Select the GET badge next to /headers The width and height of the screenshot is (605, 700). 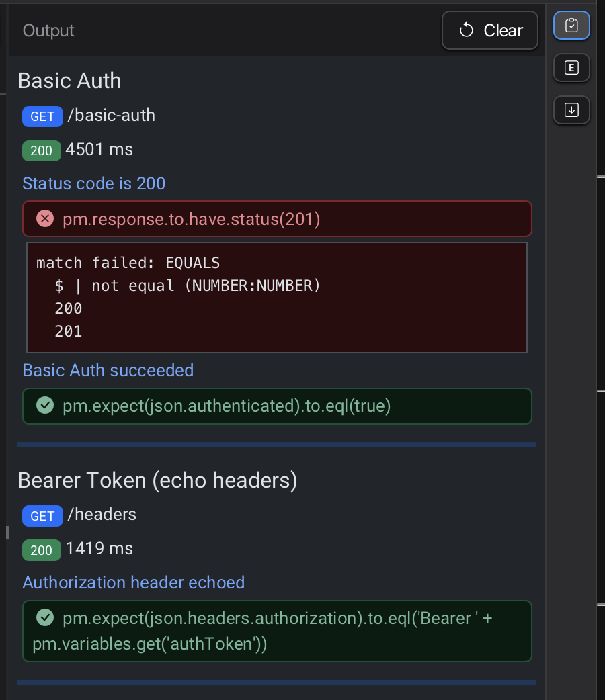[x=42, y=516]
